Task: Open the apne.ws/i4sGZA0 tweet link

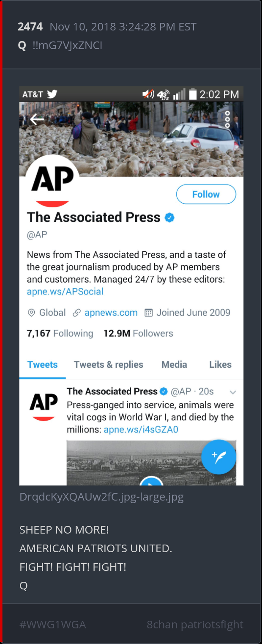Action: 141,429
